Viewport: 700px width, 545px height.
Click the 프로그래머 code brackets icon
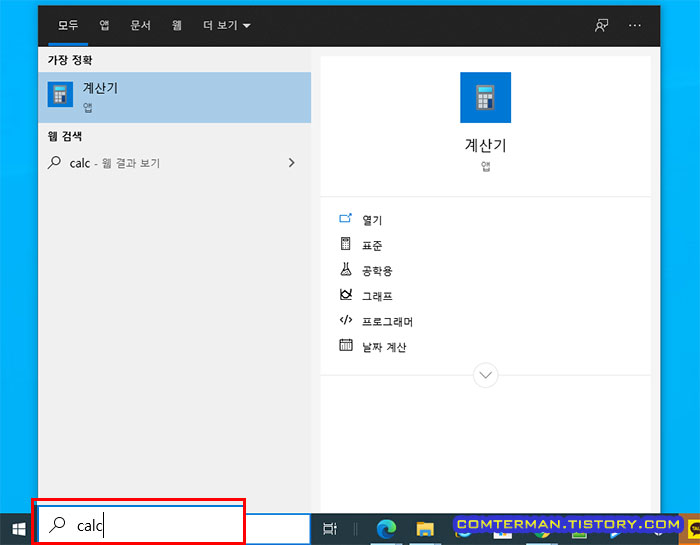coord(346,320)
